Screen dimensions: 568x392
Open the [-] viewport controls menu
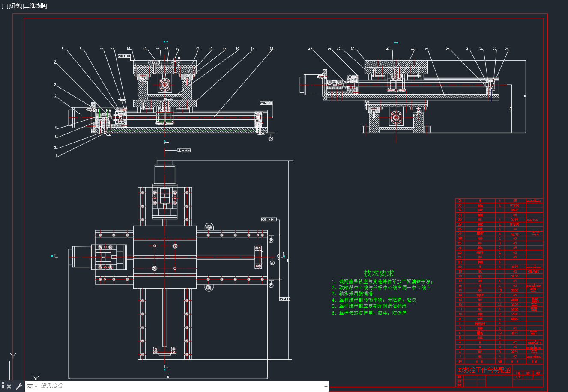coord(5,6)
